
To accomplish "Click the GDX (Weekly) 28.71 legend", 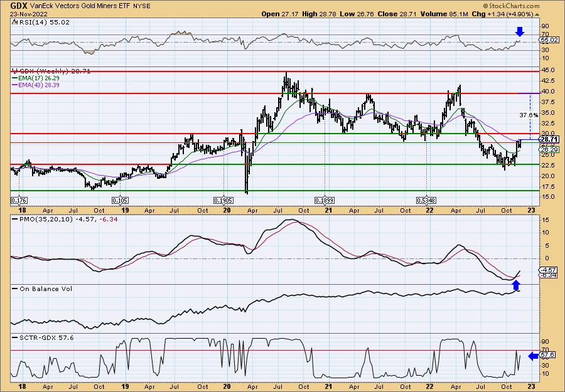I will point(51,72).
